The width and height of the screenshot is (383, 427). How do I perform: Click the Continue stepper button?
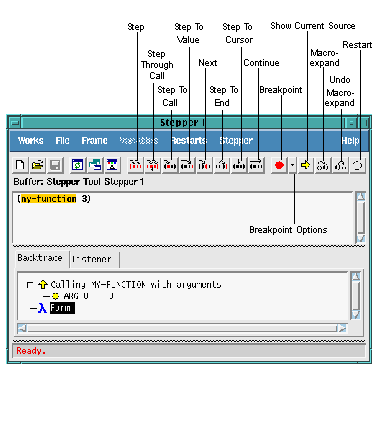click(256, 165)
